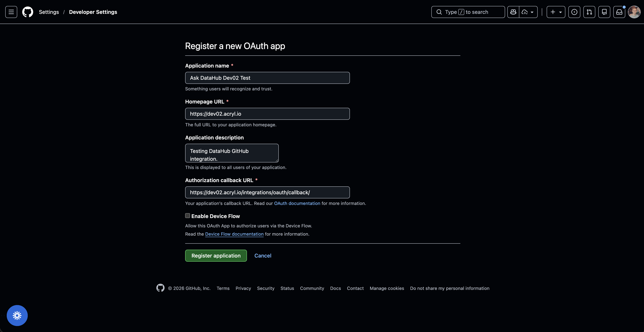Open Device Flow documentation link
The height and width of the screenshot is (332, 644).
(x=234, y=234)
